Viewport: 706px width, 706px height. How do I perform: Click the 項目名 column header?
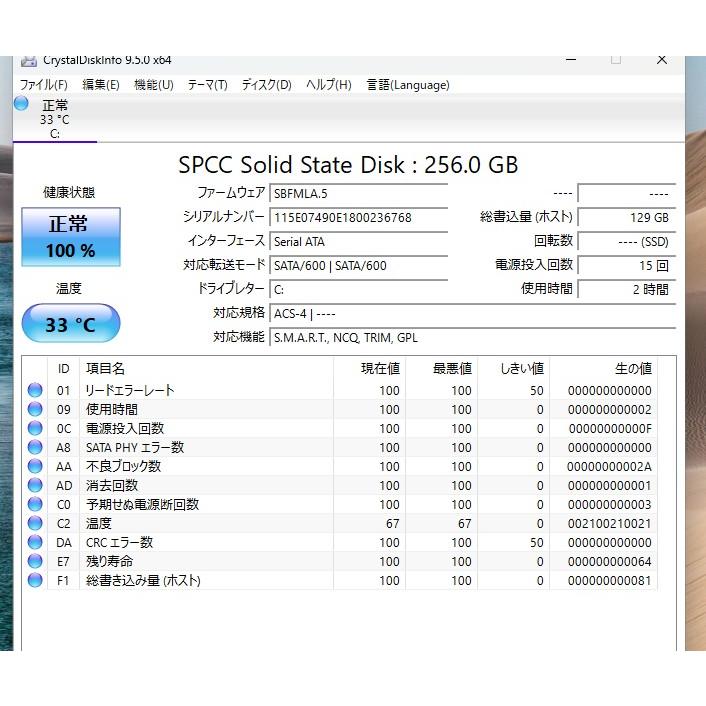pyautogui.click(x=206, y=368)
